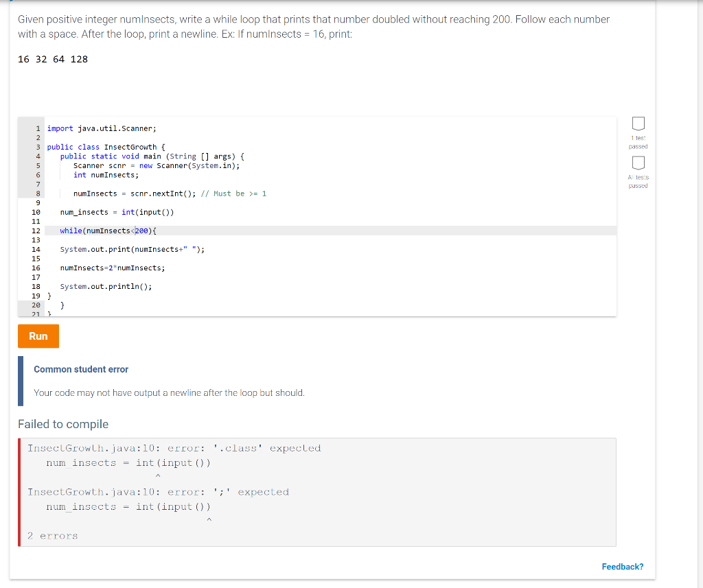703x588 pixels.
Task: Click the 'Failed to compile' heading
Action: click(62, 424)
